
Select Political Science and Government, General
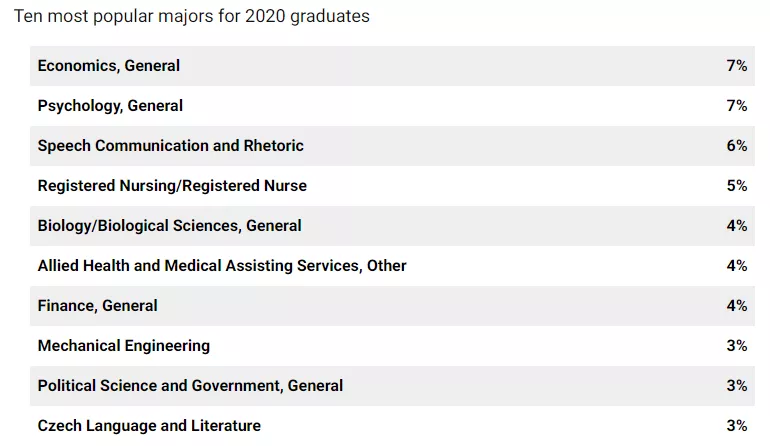tap(190, 386)
